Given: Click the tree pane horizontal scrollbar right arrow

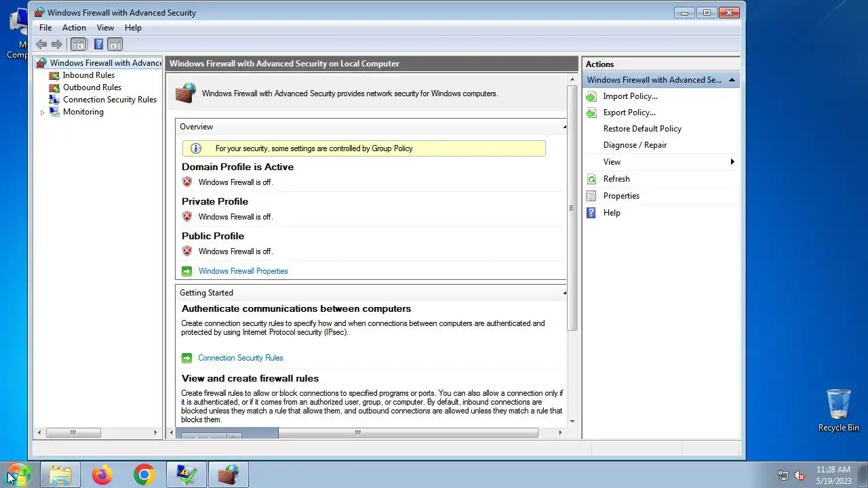Looking at the screenshot, I should click(155, 432).
